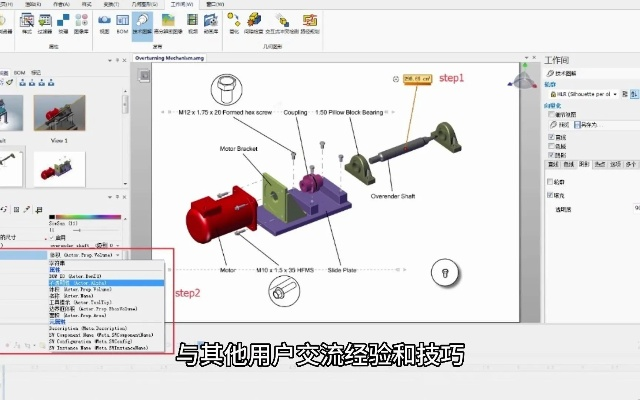Select the View 1 thumbnail
The height and width of the screenshot is (400, 640).
point(59,113)
